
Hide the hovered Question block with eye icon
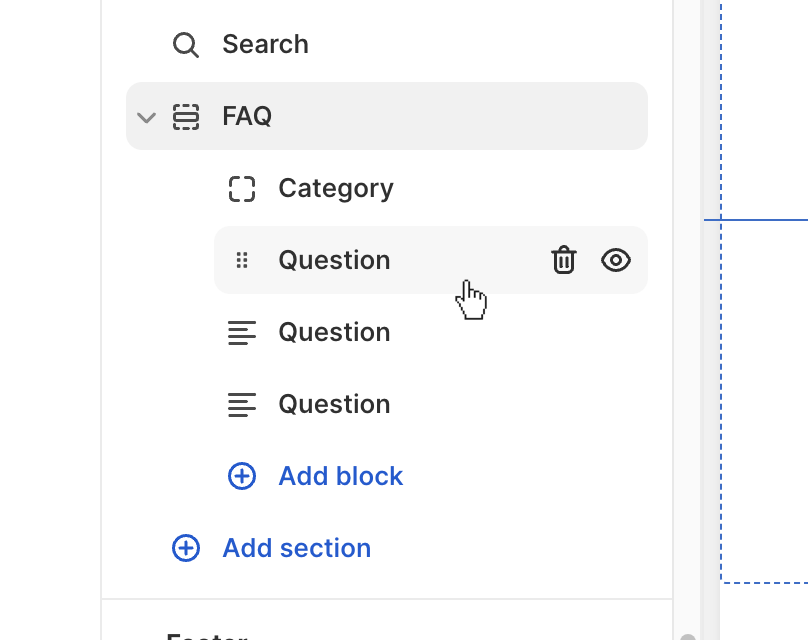pyautogui.click(x=616, y=260)
